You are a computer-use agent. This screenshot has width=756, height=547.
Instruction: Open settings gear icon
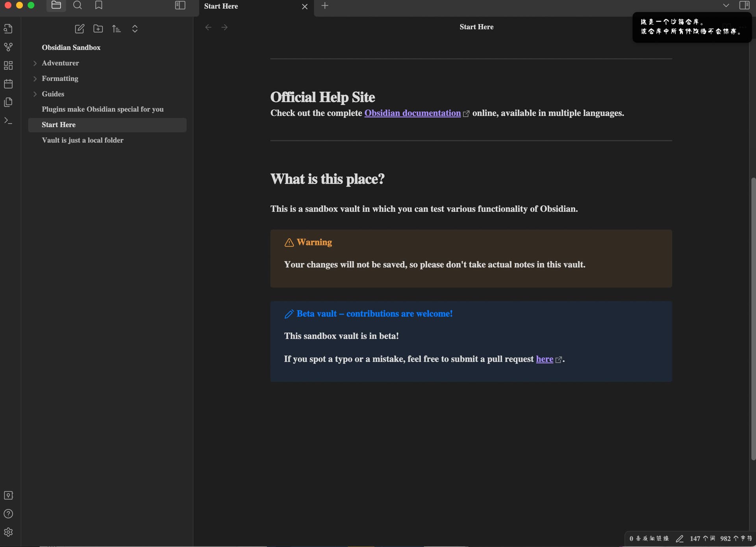(8, 532)
